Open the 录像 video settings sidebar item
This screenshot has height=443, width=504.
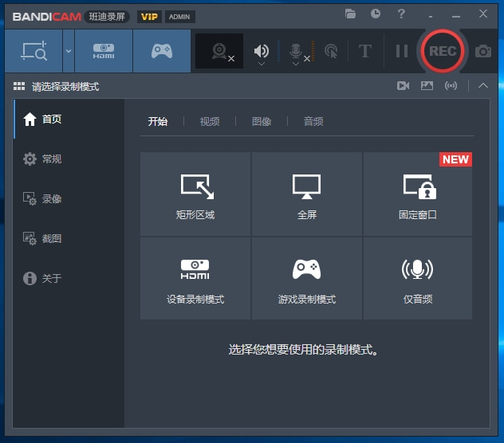(69, 199)
